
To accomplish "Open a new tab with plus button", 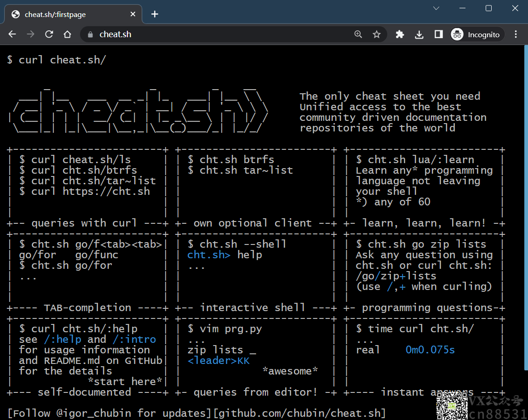I will 155,14.
